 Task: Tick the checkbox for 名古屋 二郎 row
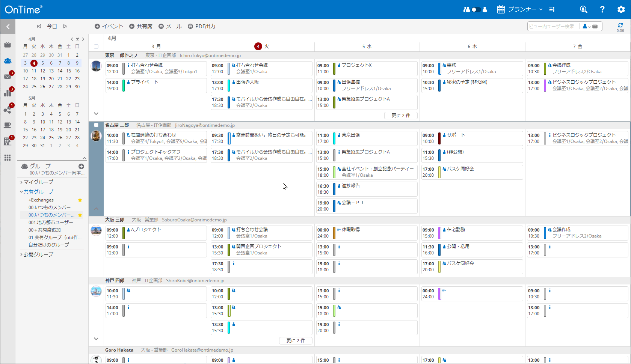tap(96, 125)
